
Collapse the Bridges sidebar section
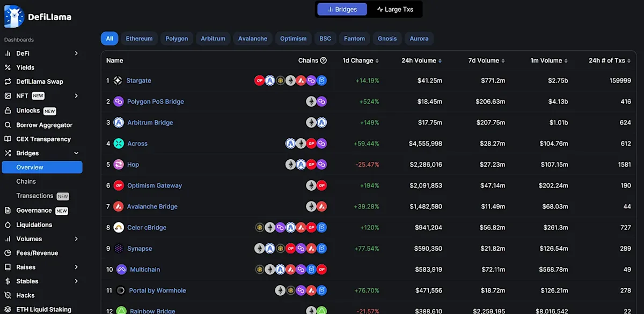76,153
